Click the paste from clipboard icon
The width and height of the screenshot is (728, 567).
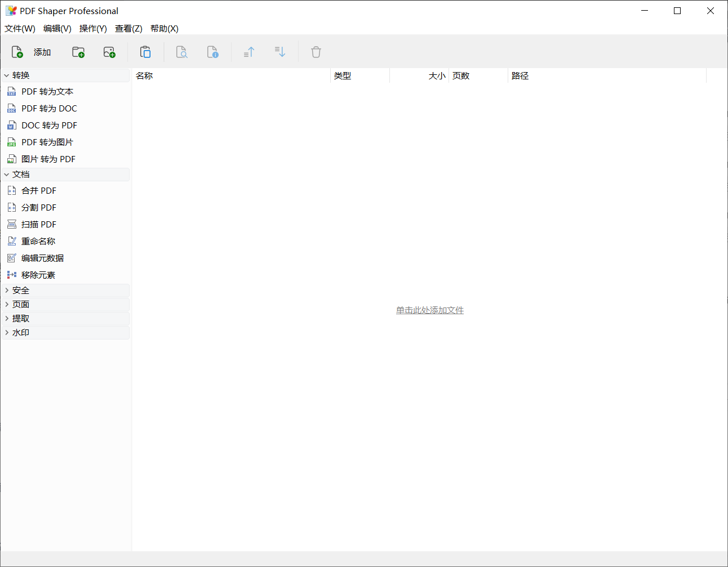[x=145, y=52]
